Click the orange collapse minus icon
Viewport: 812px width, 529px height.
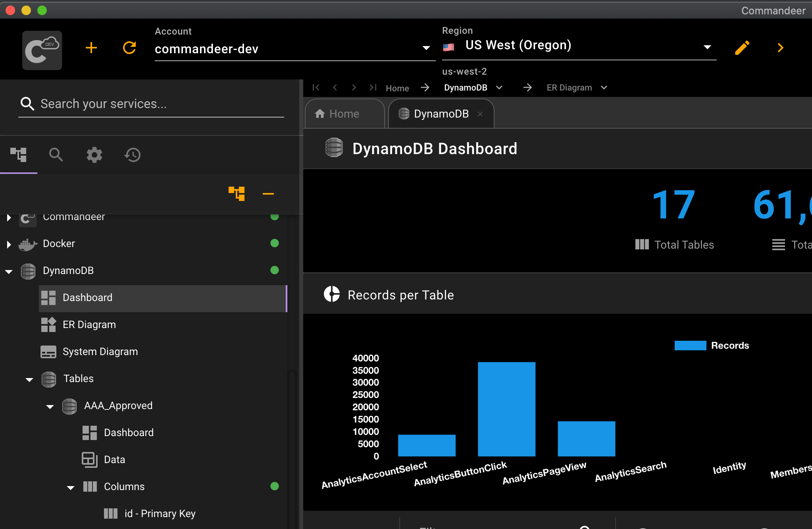(268, 193)
